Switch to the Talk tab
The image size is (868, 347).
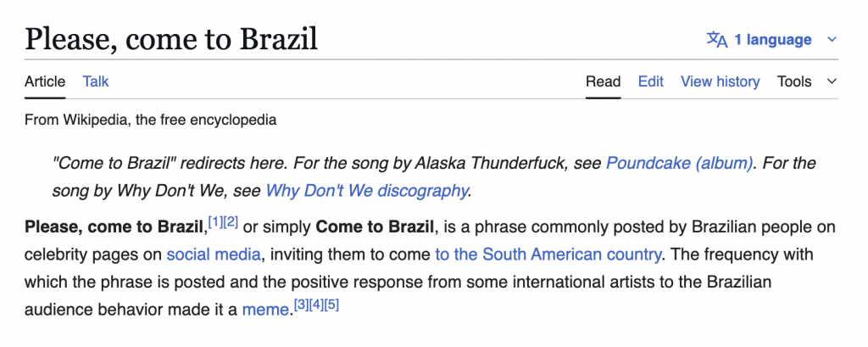click(96, 81)
